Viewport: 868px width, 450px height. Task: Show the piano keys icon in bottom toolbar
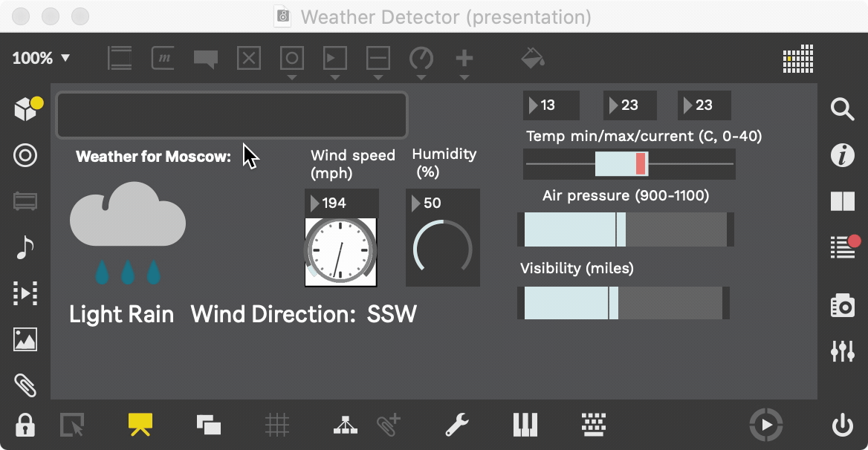pyautogui.click(x=525, y=425)
